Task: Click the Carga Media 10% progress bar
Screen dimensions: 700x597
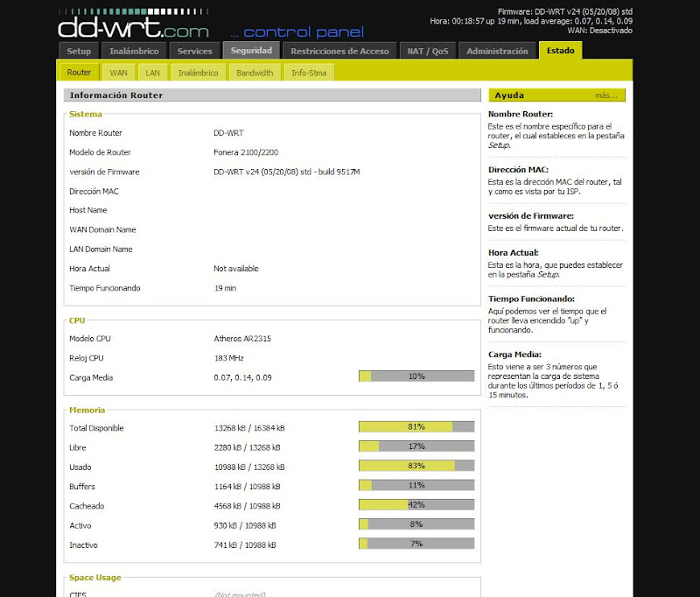Action: (416, 376)
